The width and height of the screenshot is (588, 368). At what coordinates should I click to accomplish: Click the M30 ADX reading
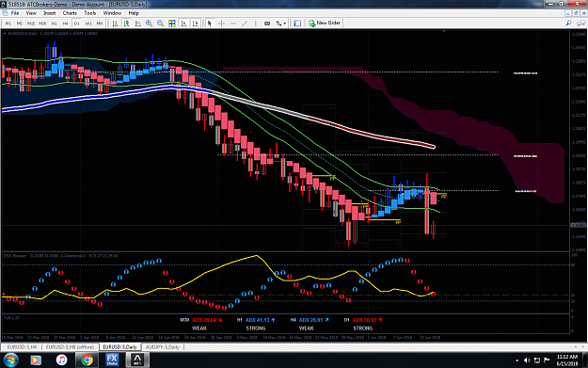207,320
